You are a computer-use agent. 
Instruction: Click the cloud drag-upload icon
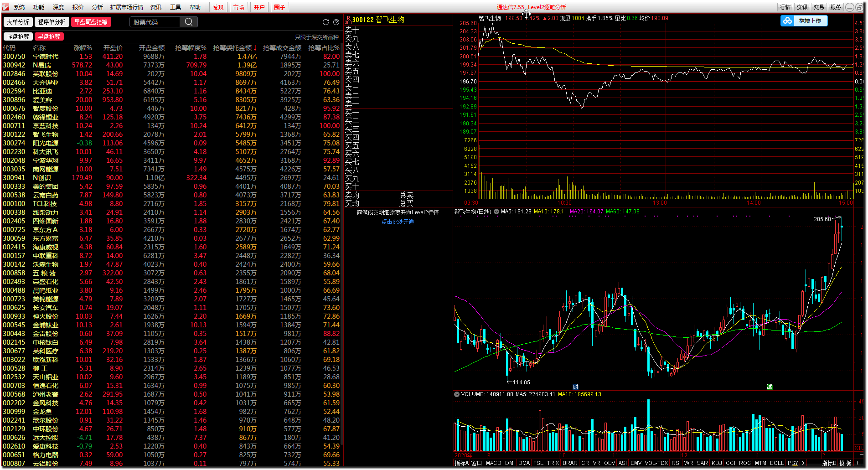(787, 21)
